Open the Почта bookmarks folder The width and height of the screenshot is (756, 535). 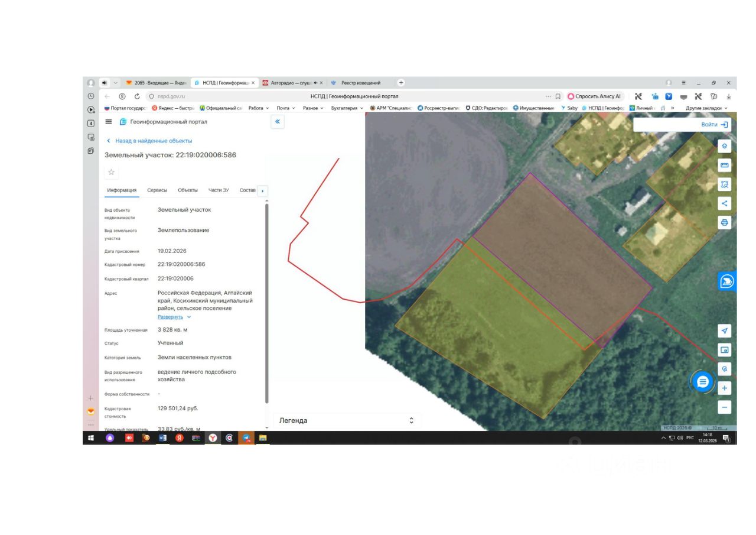coord(286,108)
